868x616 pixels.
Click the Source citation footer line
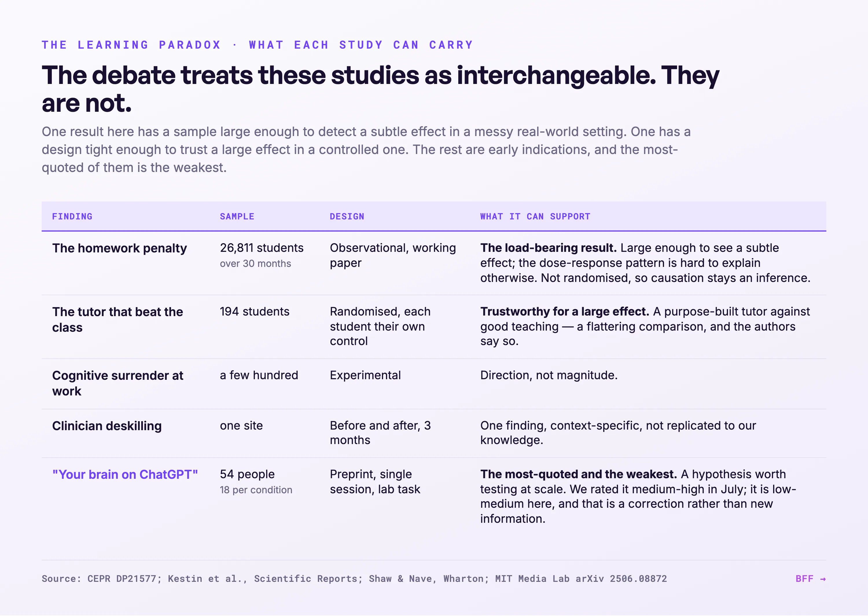(x=354, y=578)
